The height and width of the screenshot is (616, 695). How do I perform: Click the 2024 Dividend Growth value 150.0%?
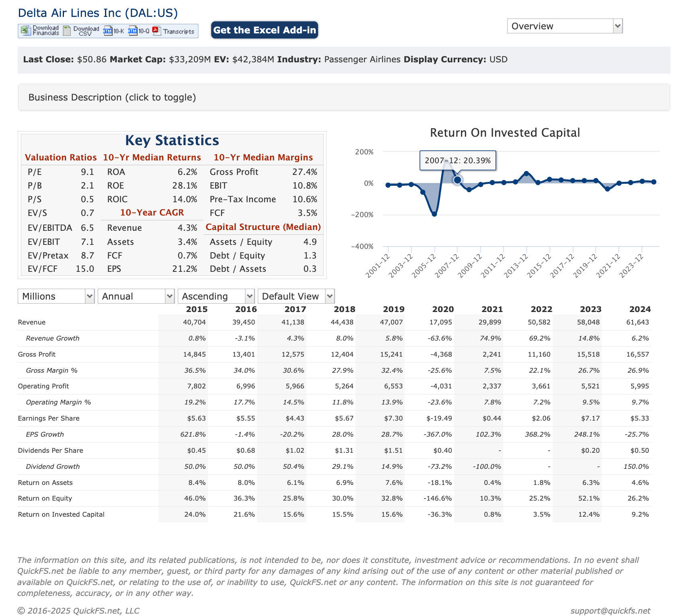tap(635, 466)
